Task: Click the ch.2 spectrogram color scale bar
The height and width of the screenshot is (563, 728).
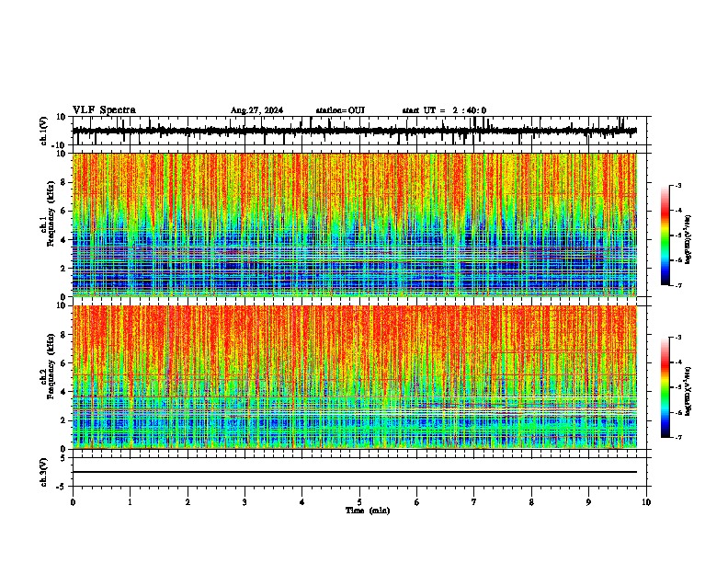Action: pos(665,387)
